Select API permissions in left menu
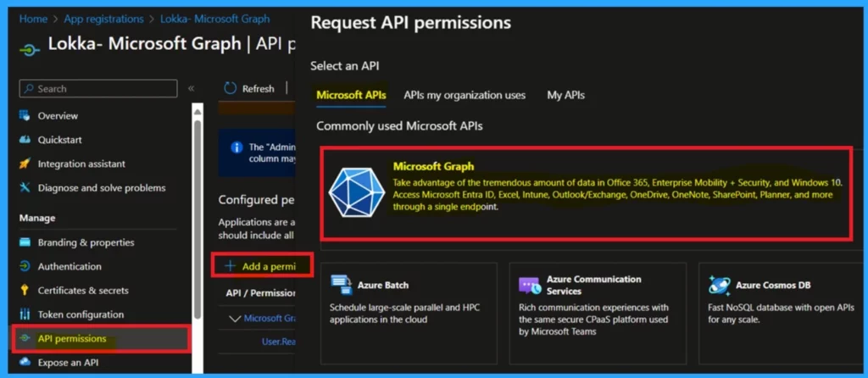 (72, 338)
